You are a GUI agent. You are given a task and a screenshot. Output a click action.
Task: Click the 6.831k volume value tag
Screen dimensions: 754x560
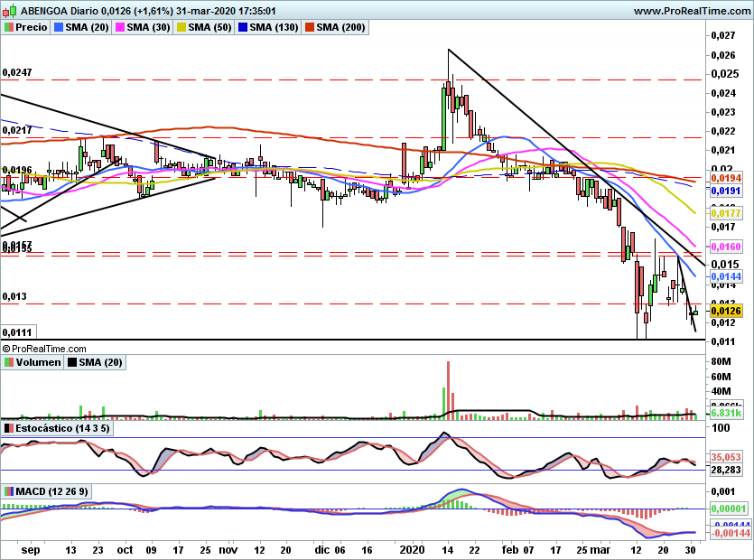[x=726, y=413]
